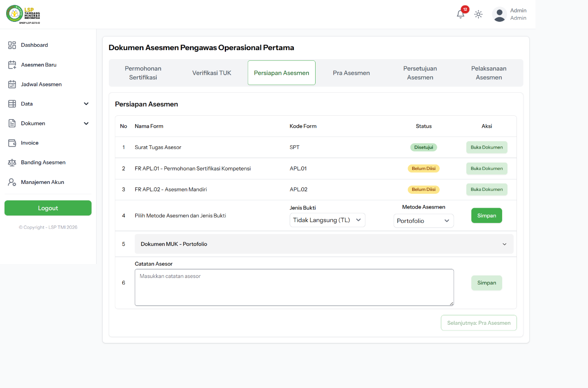Screen dimensions: 588x388
Task: Click the Pilih Metode Asesmen dan Jenis Bukti text
Action: pos(180,216)
